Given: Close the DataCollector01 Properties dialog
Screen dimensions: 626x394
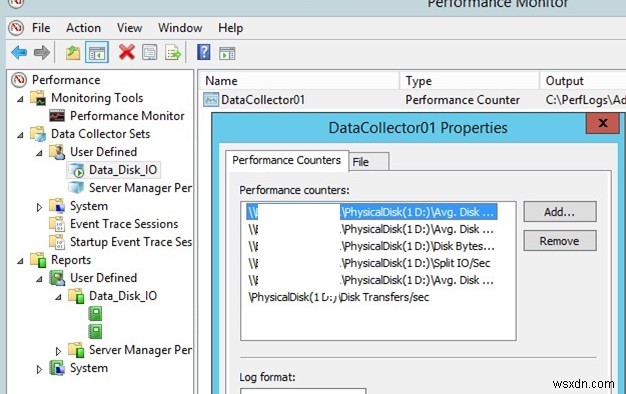Looking at the screenshot, I should click(x=602, y=123).
